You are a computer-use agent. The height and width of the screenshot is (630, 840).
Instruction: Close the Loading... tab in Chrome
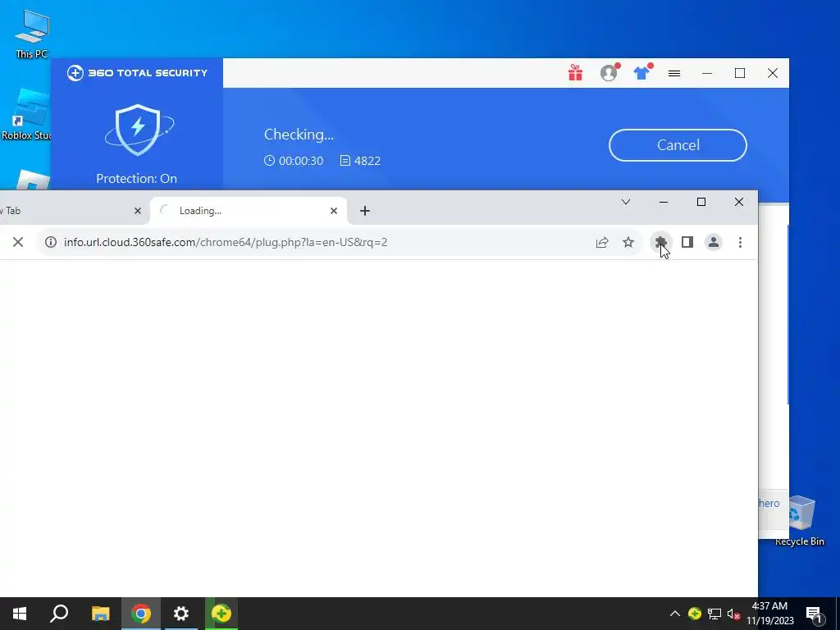click(x=334, y=211)
